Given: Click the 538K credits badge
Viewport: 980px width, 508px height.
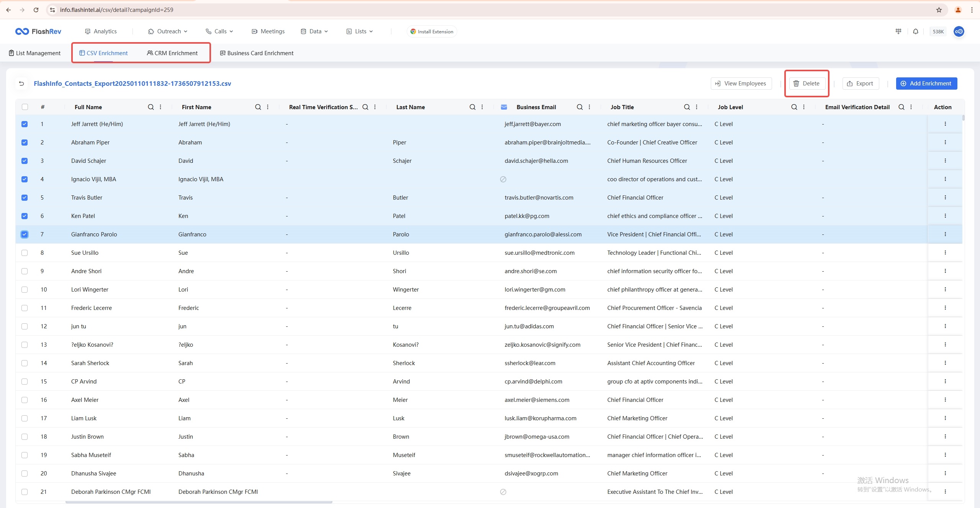Looking at the screenshot, I should click(x=938, y=31).
